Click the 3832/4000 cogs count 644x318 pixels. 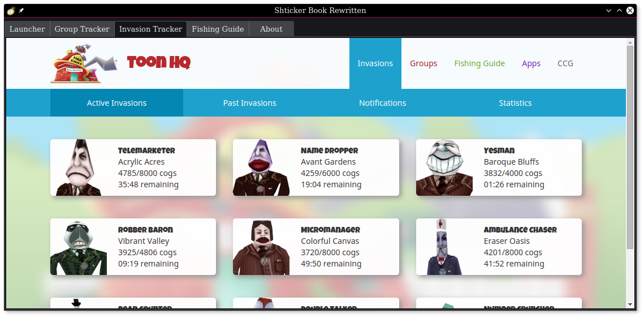513,173
